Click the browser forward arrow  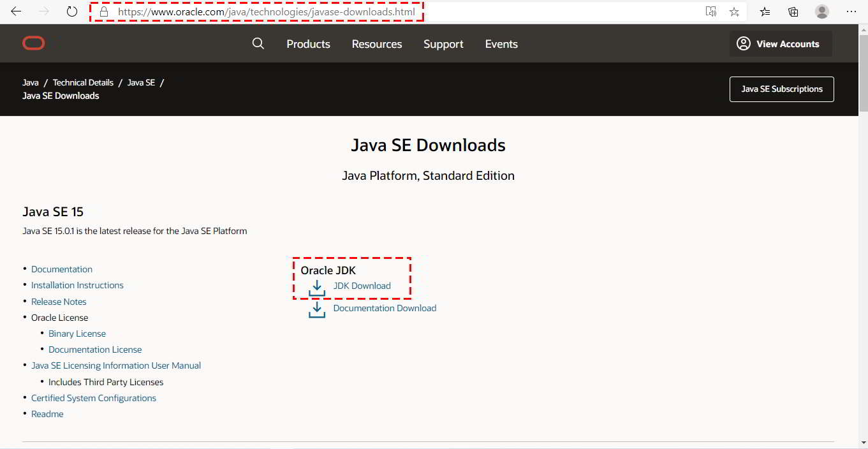tap(44, 11)
